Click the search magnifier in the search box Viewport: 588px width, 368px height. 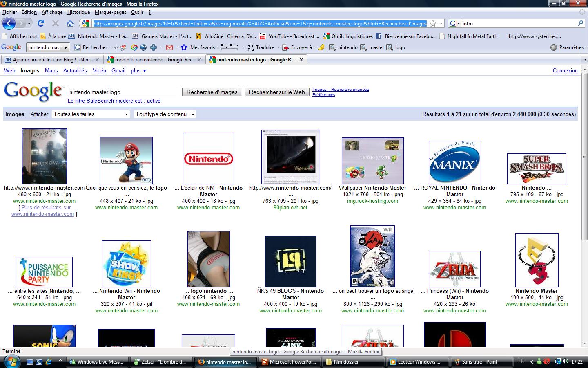pos(581,23)
